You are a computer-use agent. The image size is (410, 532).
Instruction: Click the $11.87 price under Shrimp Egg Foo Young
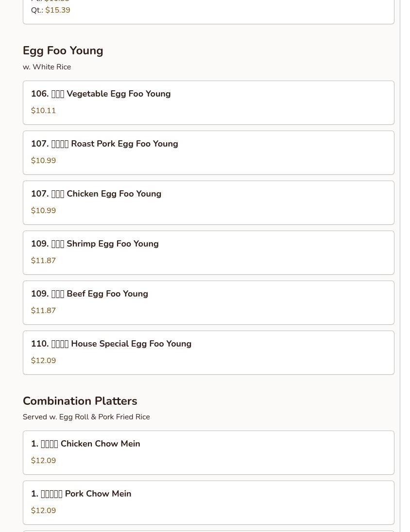point(43,261)
